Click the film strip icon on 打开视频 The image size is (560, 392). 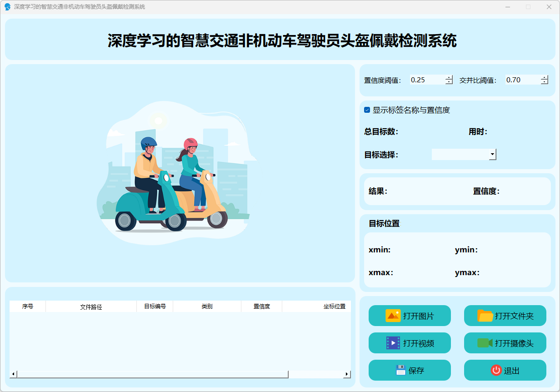(393, 343)
